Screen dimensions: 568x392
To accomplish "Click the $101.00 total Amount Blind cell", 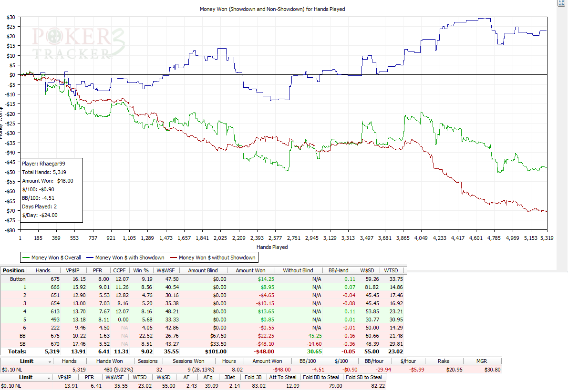I will (x=216, y=351).
